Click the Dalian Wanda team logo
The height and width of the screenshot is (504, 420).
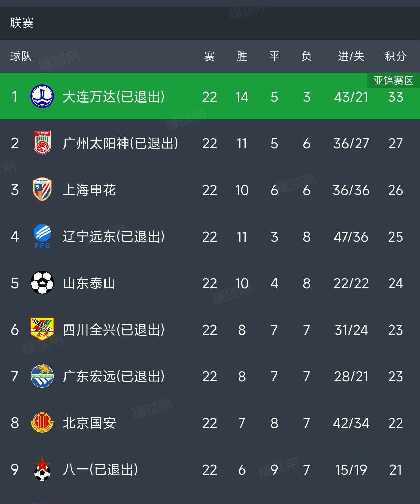(x=42, y=96)
